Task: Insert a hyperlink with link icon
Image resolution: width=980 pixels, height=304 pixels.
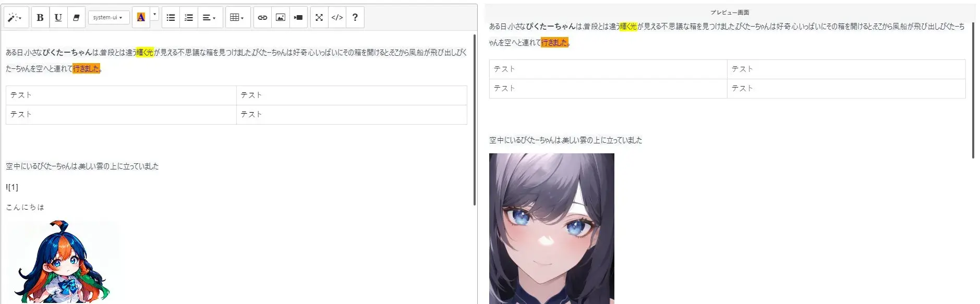Action: tap(262, 17)
